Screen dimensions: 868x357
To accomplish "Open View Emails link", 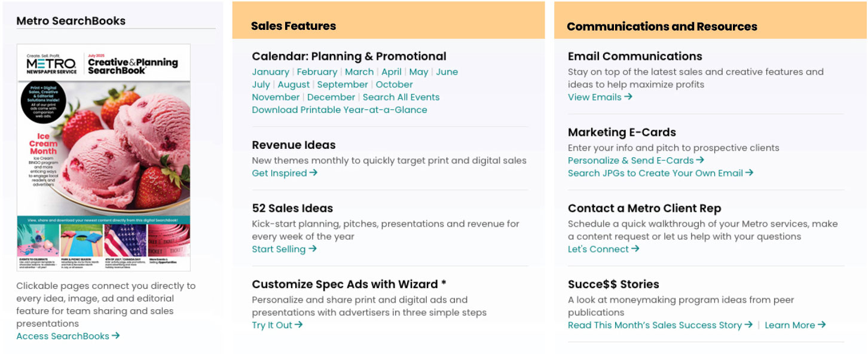I will point(600,97).
